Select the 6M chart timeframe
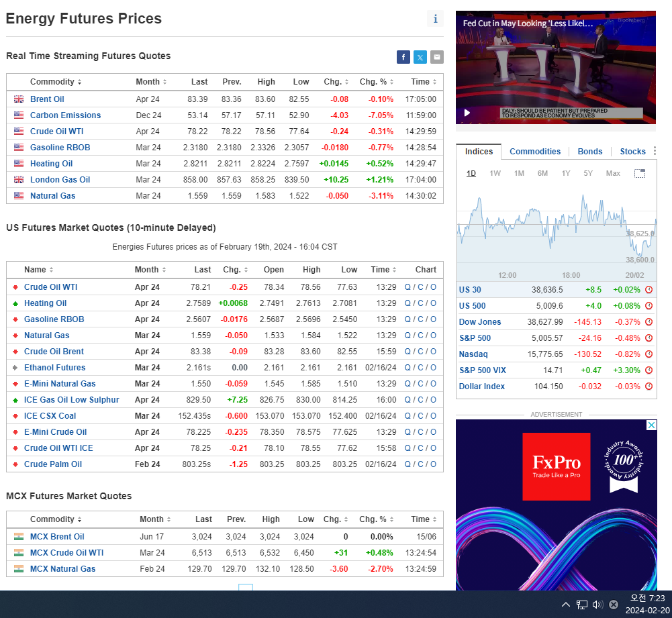 coord(542,173)
